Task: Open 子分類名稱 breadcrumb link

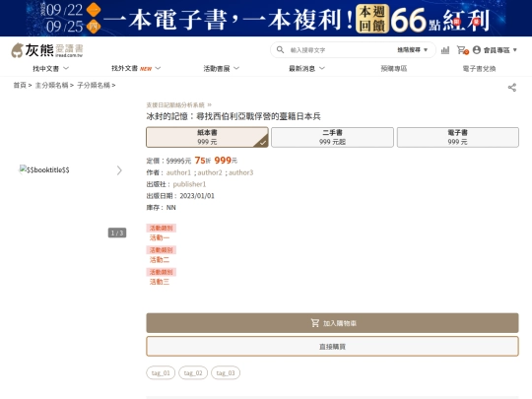Action: tap(94, 85)
